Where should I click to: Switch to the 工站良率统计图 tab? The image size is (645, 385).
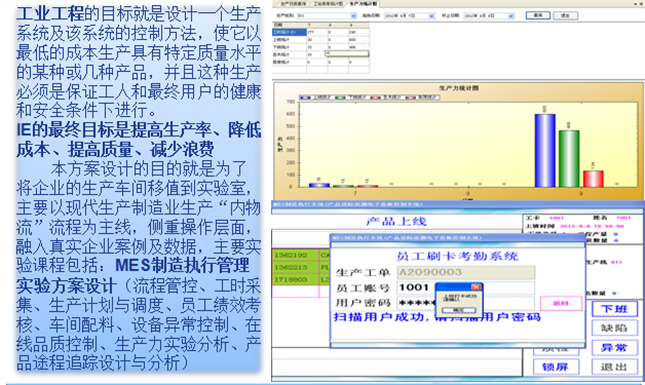[327, 4]
